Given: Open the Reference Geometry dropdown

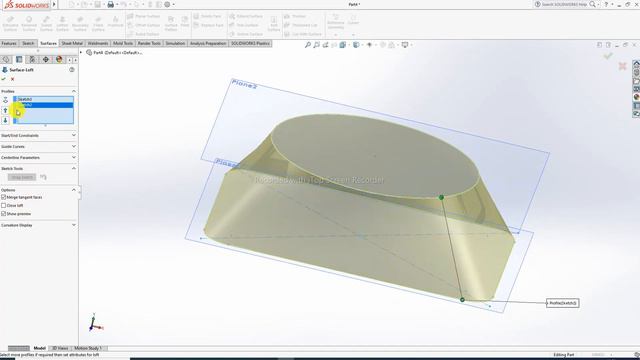Looking at the screenshot, I should (x=336, y=35).
